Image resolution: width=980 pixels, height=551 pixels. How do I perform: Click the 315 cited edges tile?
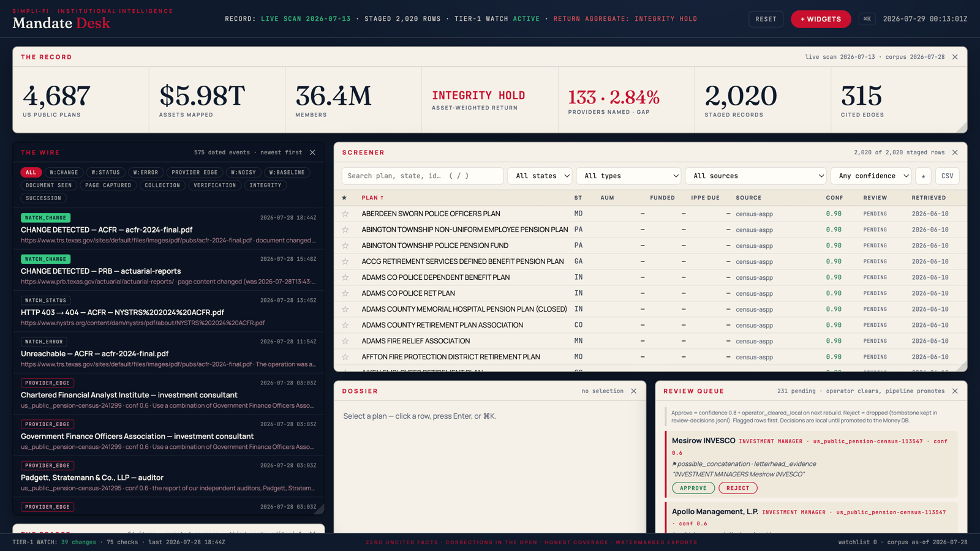(x=899, y=99)
